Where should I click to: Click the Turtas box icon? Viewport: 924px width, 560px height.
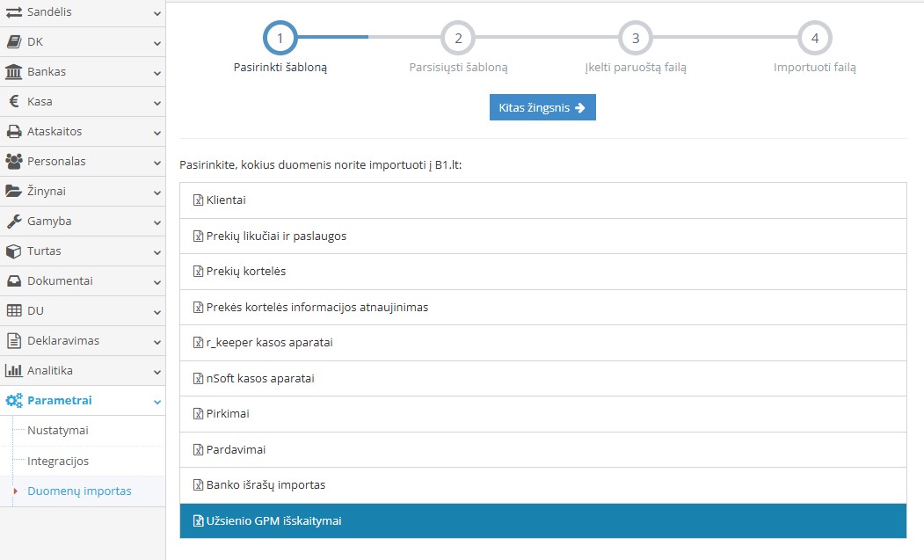coord(14,251)
